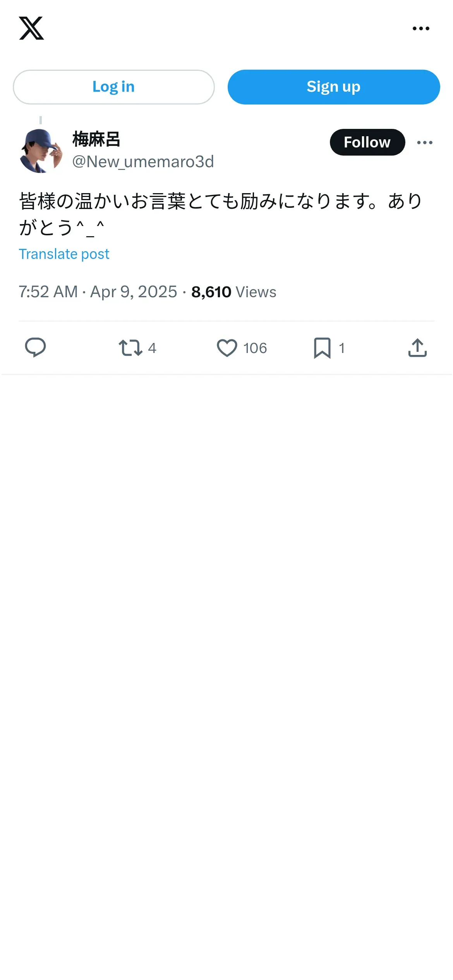Click the repost count of 4
The image size is (453, 980).
(152, 348)
